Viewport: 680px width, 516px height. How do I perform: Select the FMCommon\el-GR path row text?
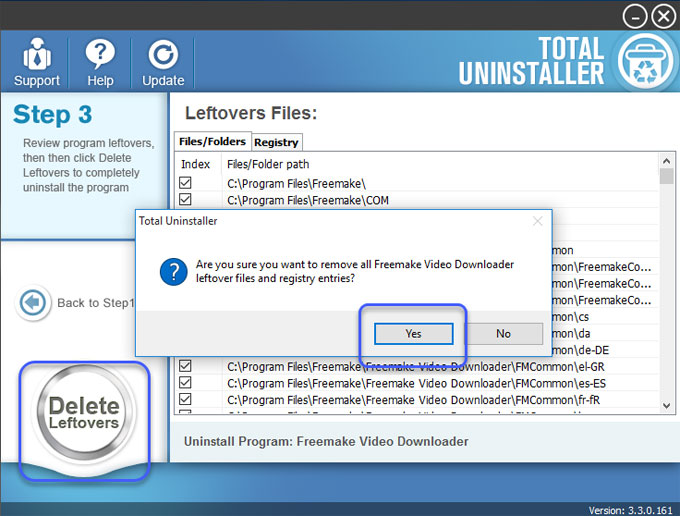tap(415, 367)
